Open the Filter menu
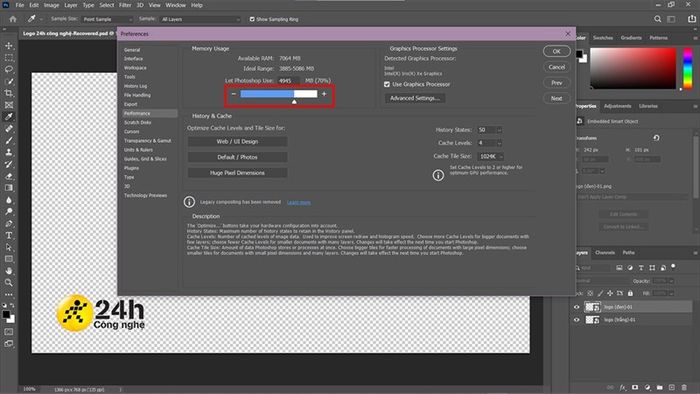The image size is (700, 394). point(125,5)
